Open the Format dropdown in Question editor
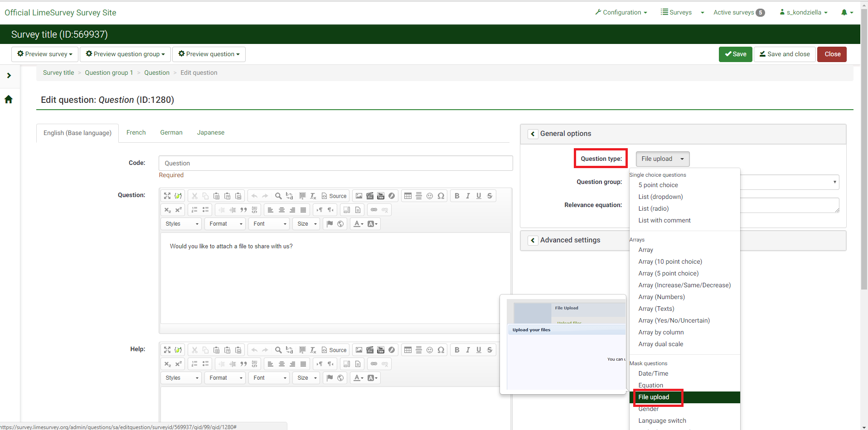Viewport: 868px width, 430px height. point(226,224)
